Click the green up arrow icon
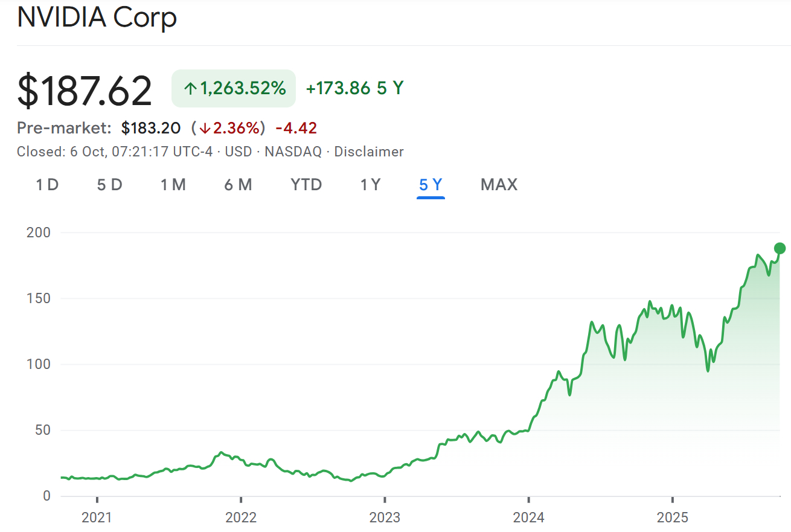This screenshot has width=791, height=532. click(x=191, y=89)
